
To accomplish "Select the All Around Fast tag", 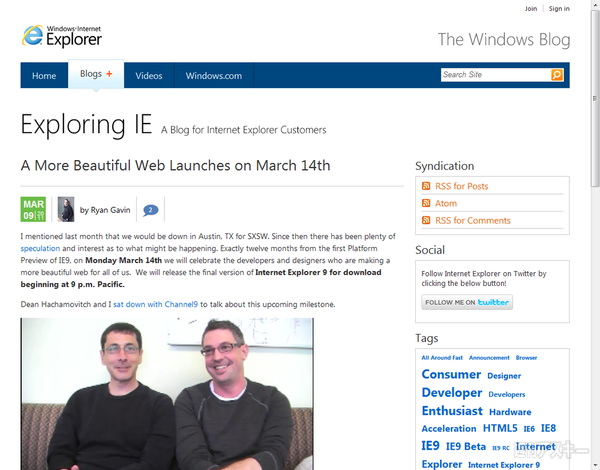I will tap(442, 358).
